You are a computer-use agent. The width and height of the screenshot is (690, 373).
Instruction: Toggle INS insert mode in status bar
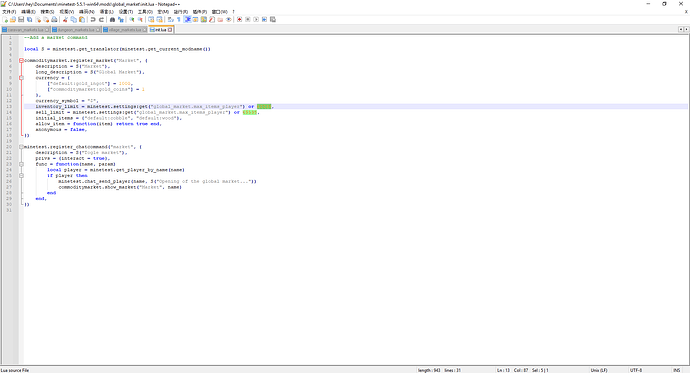[x=676, y=370]
